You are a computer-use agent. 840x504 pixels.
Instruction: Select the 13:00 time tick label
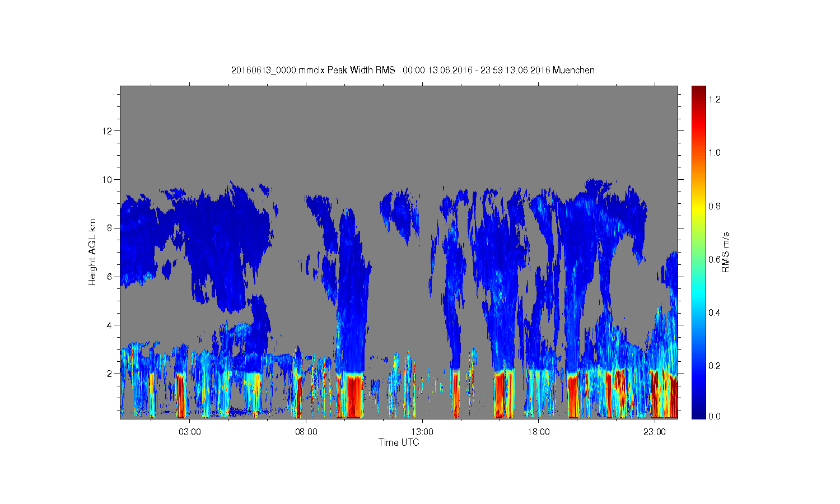pos(422,432)
